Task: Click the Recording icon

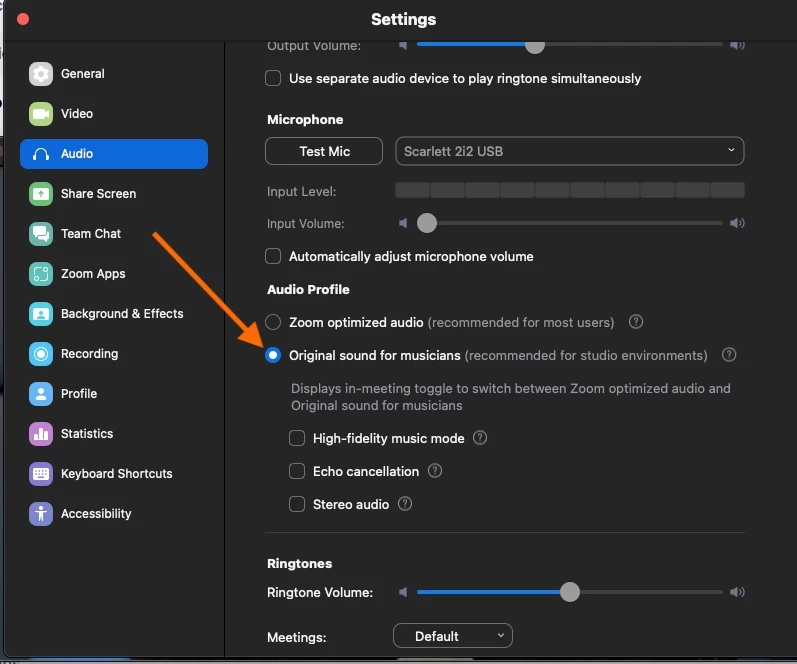Action: point(41,354)
